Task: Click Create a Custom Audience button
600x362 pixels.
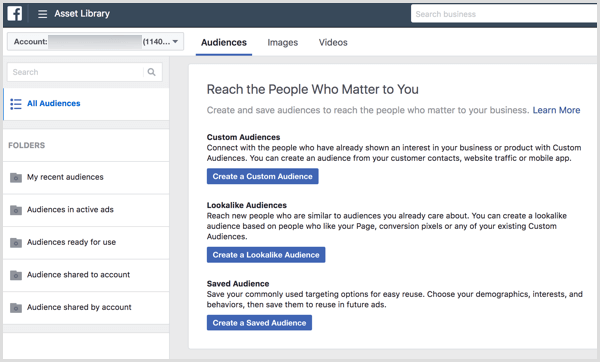Action: [262, 176]
